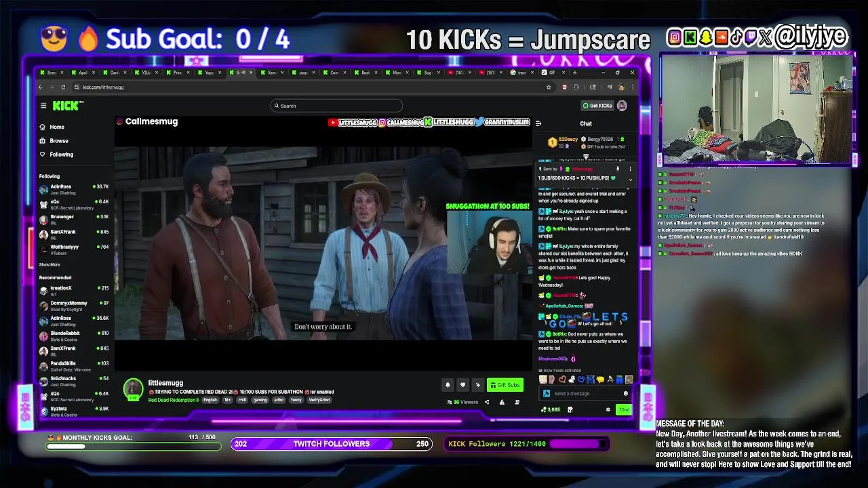Open Browse in Kick sidebar
The width and height of the screenshot is (868, 488).
54,140
